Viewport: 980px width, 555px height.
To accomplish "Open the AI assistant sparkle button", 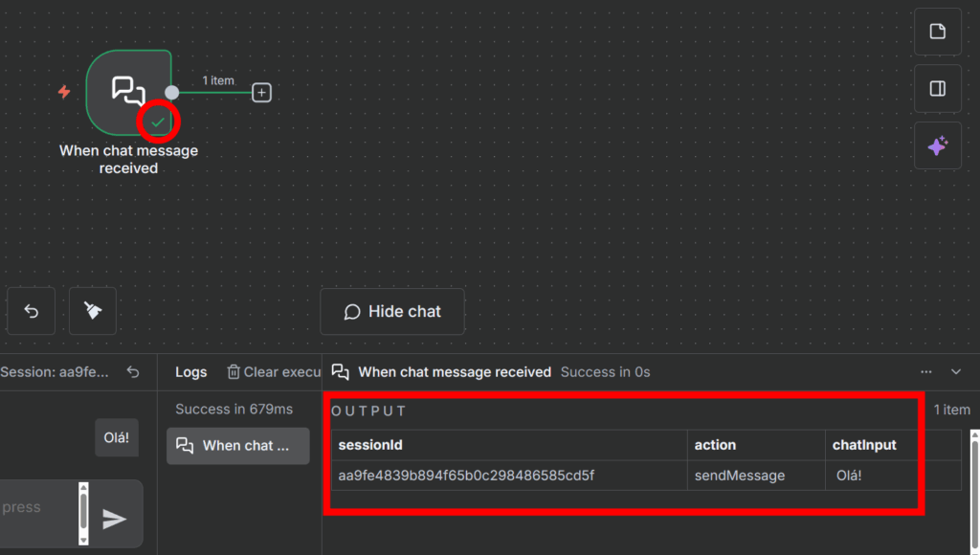I will (x=937, y=146).
